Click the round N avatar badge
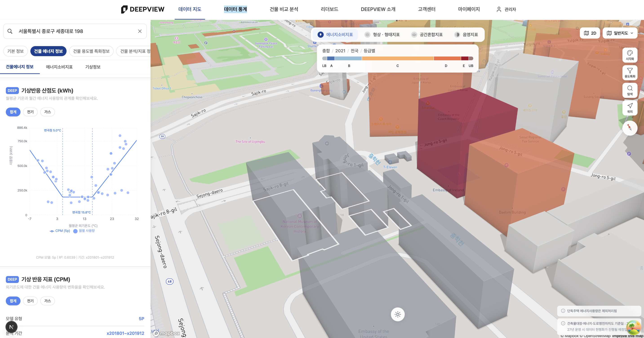 tap(11, 327)
